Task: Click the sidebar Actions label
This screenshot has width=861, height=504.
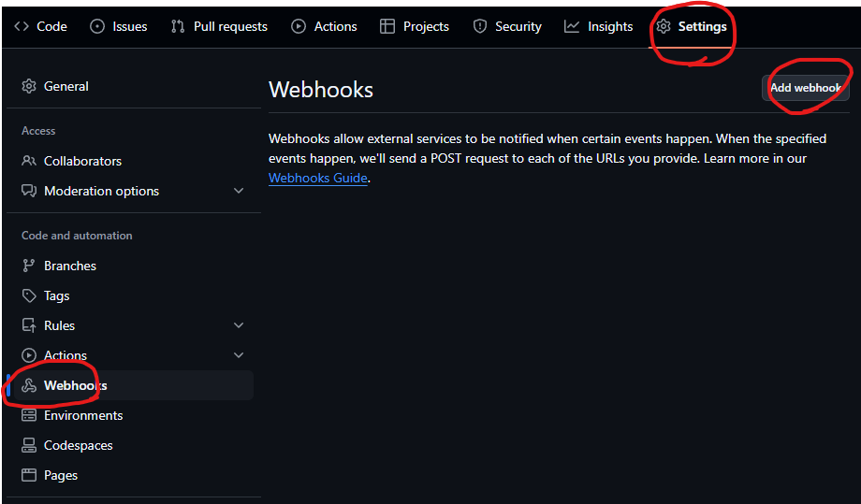Action: (66, 355)
